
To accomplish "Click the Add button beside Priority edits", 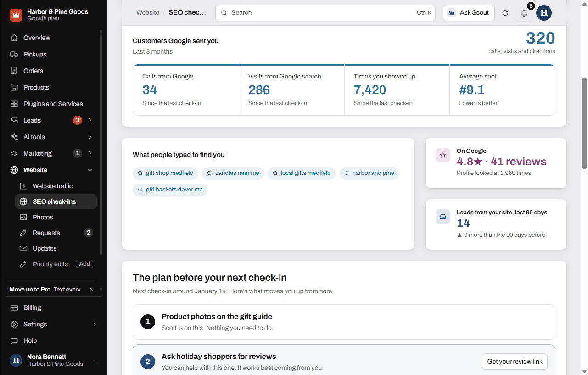I will [x=84, y=264].
